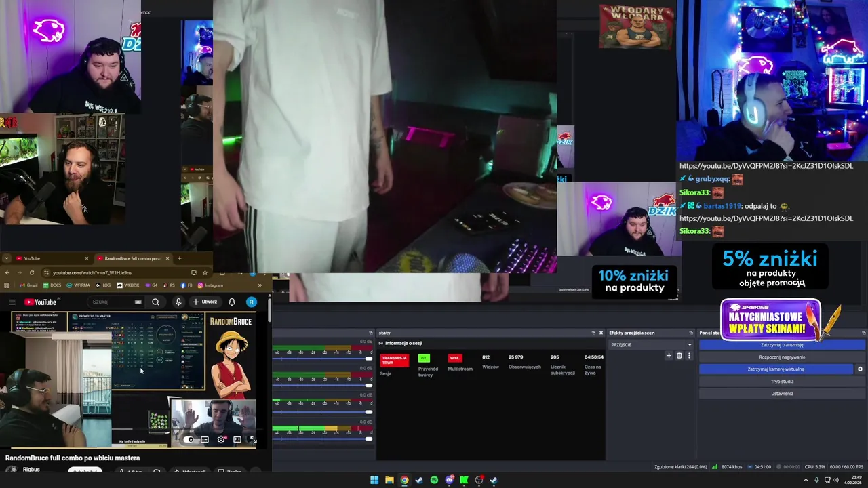Enter YouTube player fullscreen

(252, 439)
